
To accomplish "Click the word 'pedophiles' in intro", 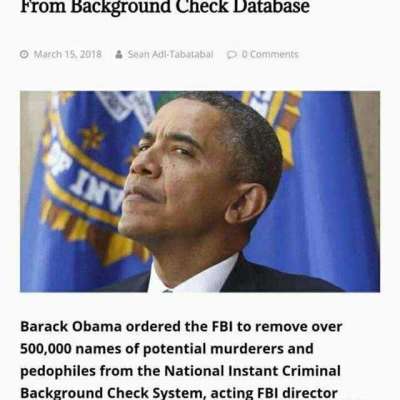I will coord(58,372).
